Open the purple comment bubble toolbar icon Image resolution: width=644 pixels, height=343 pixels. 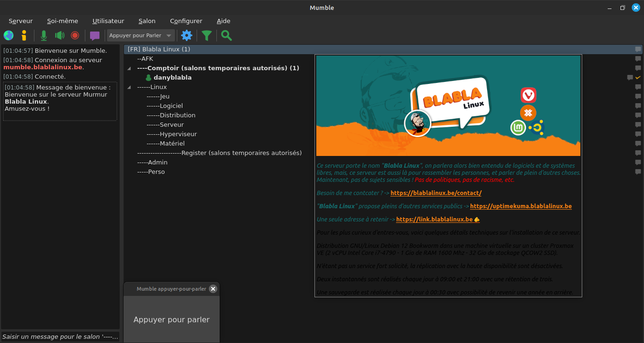(x=95, y=36)
